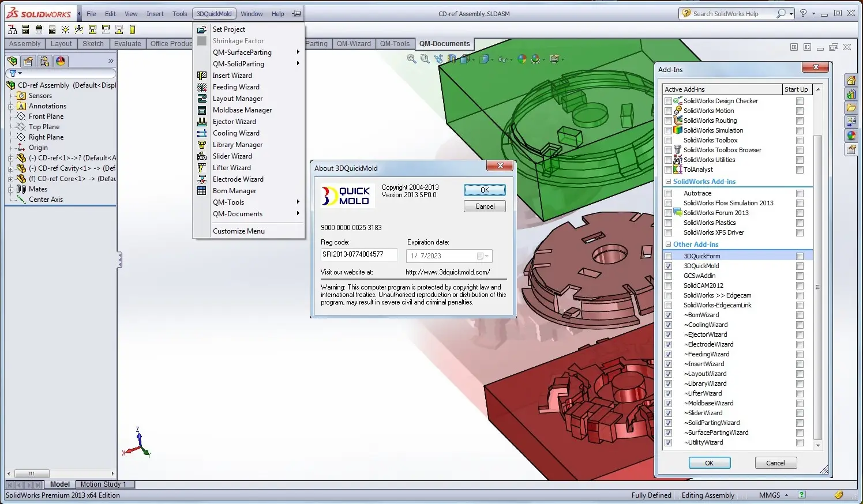Image resolution: width=863 pixels, height=504 pixels.
Task: Expand the Annotations tree node
Action: [x=10, y=106]
